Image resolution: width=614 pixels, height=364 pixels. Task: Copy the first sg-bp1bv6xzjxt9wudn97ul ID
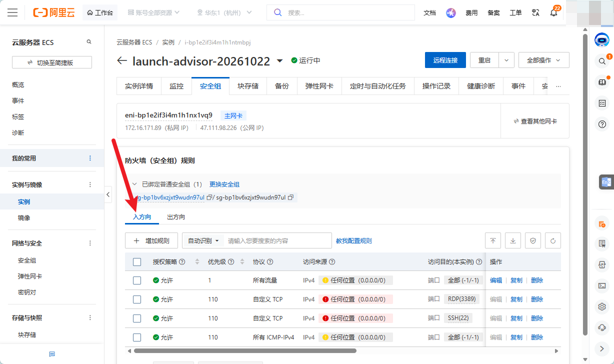[x=209, y=197]
